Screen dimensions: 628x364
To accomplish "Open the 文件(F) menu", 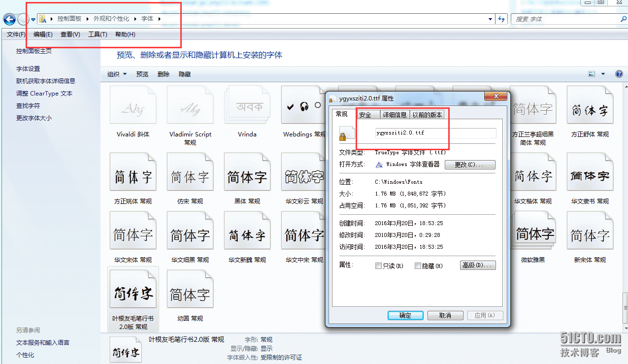I will tap(16, 34).
